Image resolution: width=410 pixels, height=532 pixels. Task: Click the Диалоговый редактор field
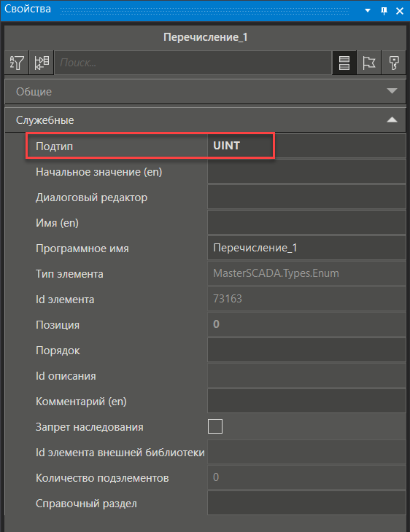pyautogui.click(x=306, y=197)
